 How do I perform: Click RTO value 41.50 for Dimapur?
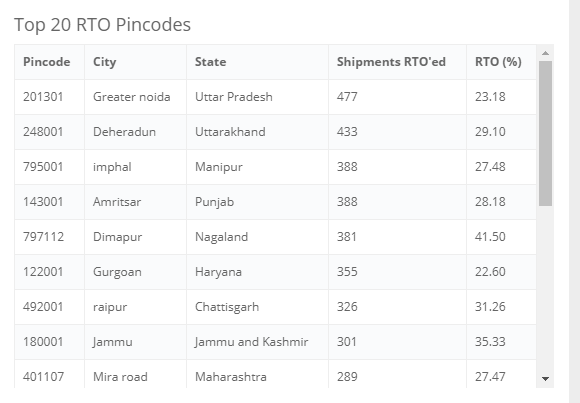[x=501, y=237]
